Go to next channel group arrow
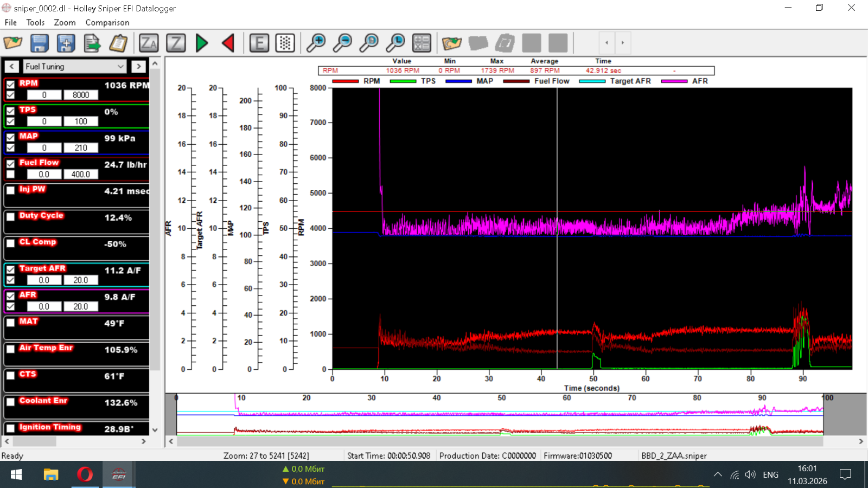The height and width of the screenshot is (488, 868). [x=138, y=66]
